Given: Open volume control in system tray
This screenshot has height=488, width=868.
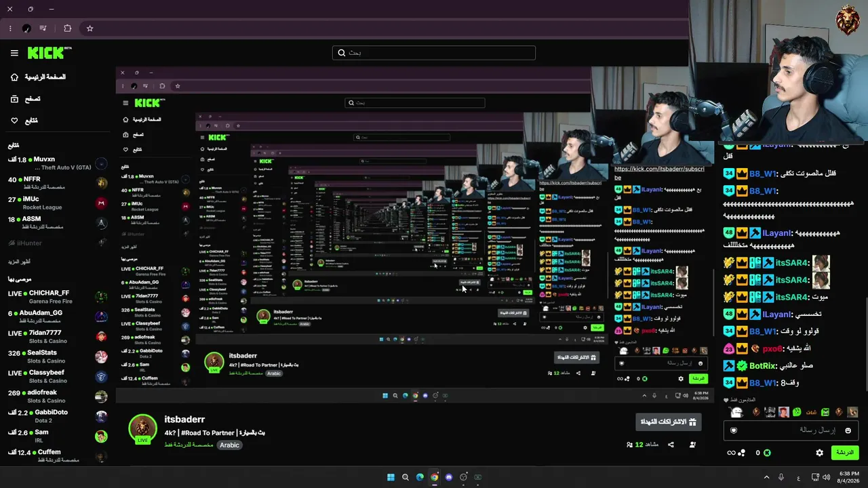Looking at the screenshot, I should [x=826, y=477].
